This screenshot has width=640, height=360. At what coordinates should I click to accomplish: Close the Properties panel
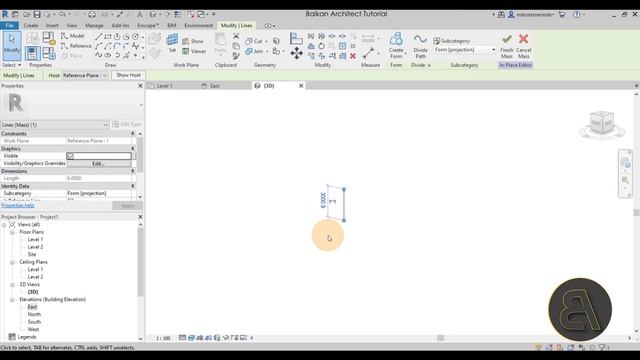140,86
